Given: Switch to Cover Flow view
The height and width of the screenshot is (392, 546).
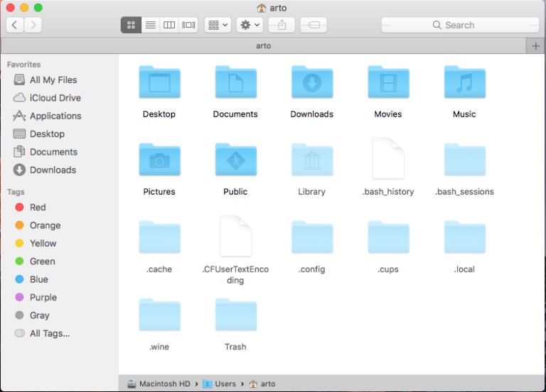Looking at the screenshot, I should point(188,25).
